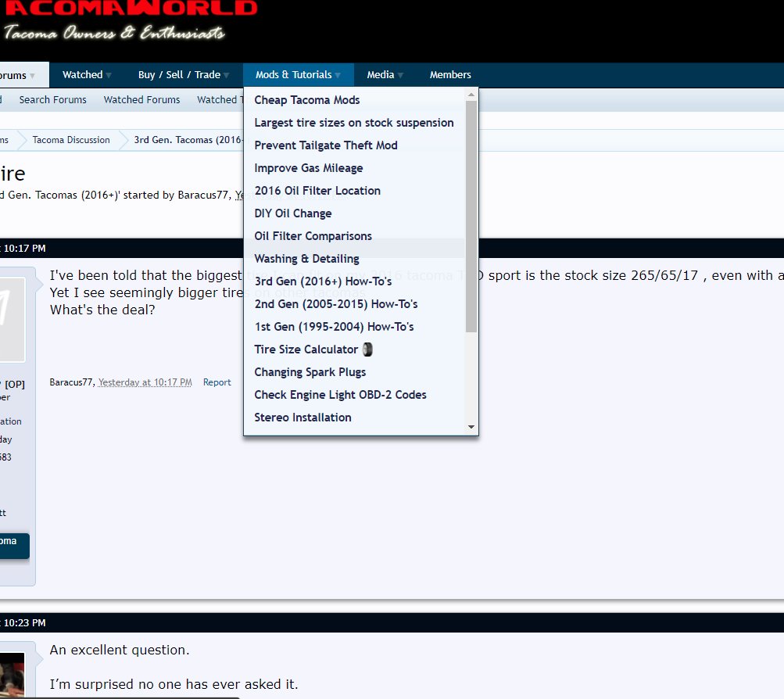Viewport: 784px width, 699px height.
Task: Select Cheap Tacoma Mods menu entry
Action: [307, 100]
